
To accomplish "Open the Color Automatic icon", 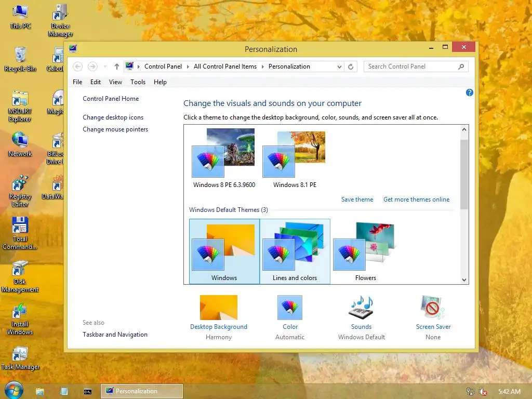I will click(290, 308).
